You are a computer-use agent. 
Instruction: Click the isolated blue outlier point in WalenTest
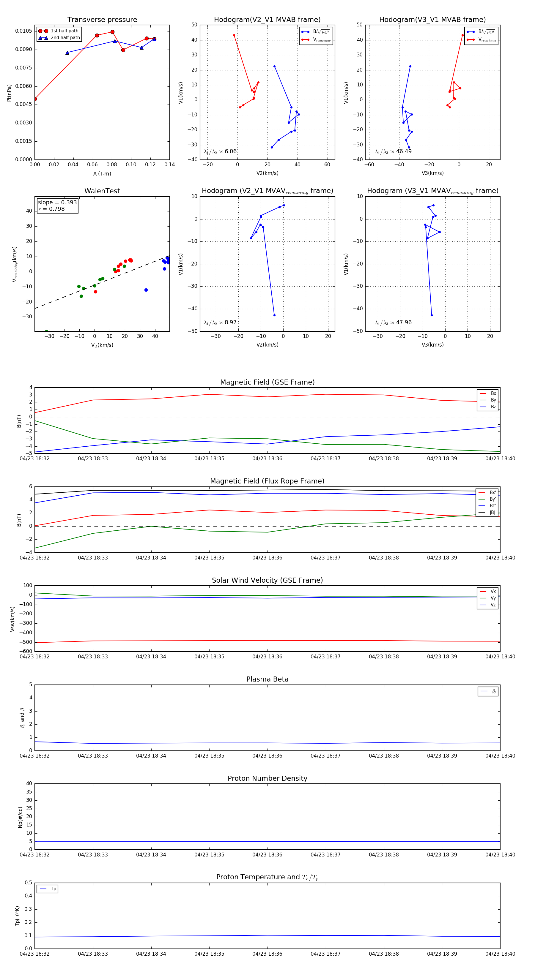(146, 290)
